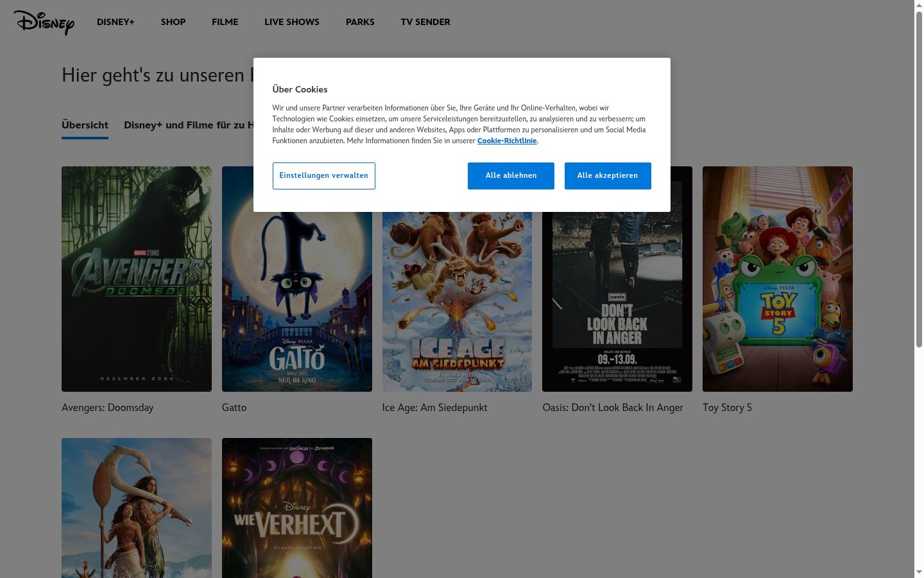
Task: Switch to the Übersicht tab
Action: coord(85,125)
